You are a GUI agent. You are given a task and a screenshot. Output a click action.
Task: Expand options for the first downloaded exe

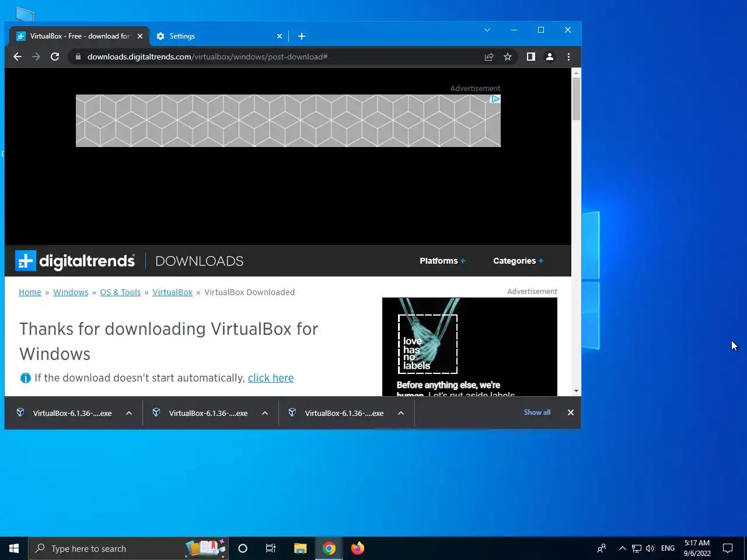(129, 413)
